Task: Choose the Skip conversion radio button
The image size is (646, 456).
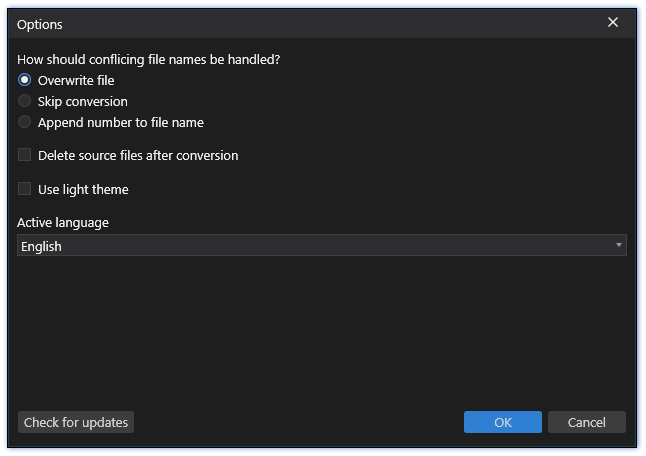Action: tap(25, 101)
